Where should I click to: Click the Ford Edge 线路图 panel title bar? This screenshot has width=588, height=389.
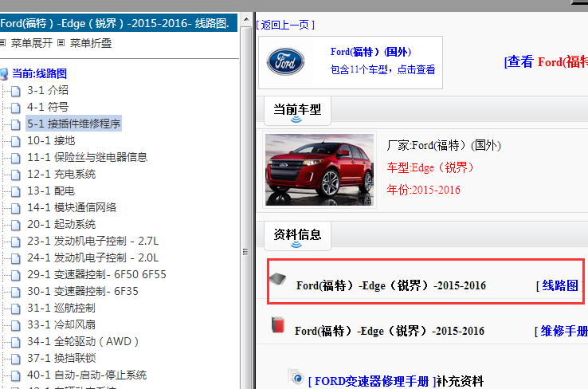119,23
